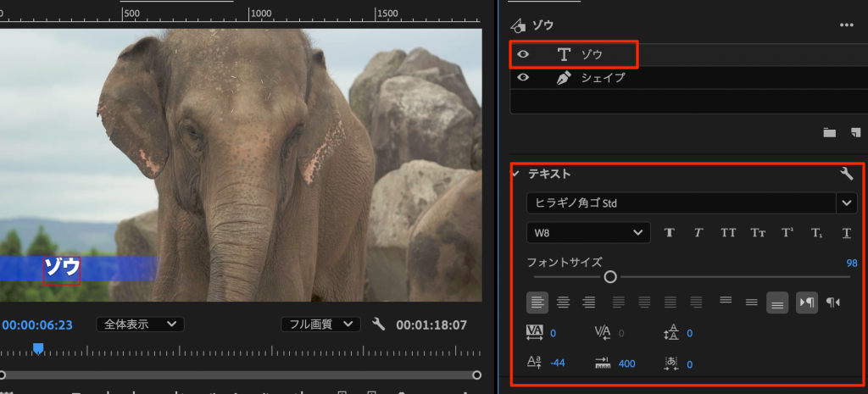Create a new layer group folder
The image size is (868, 394).
click(829, 132)
